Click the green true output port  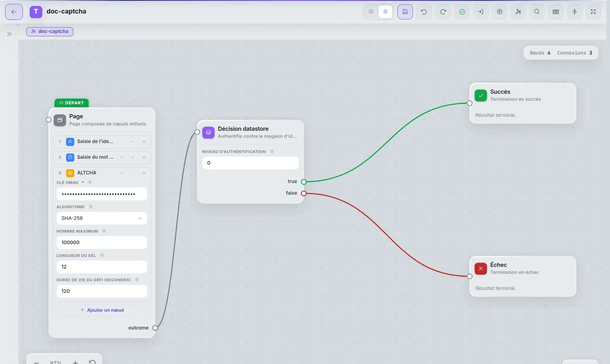tap(304, 182)
